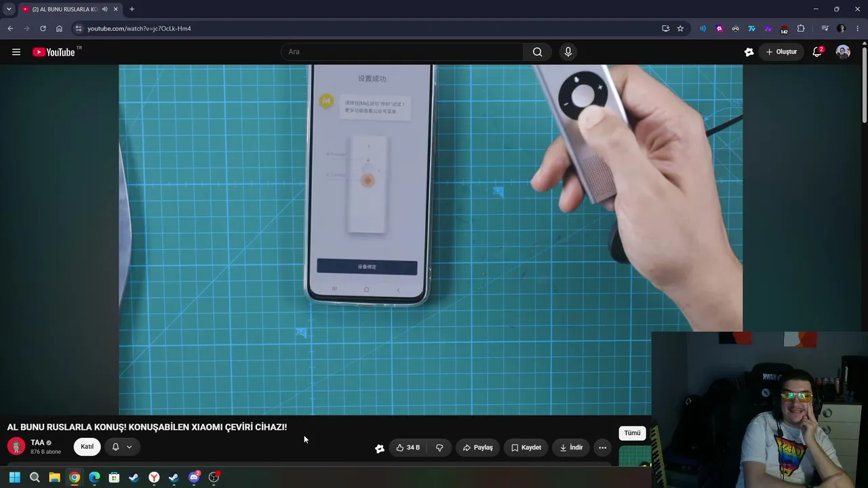Screen dimensions: 868x488
Task: Open File Explorer from the taskbar
Action: click(x=54, y=477)
